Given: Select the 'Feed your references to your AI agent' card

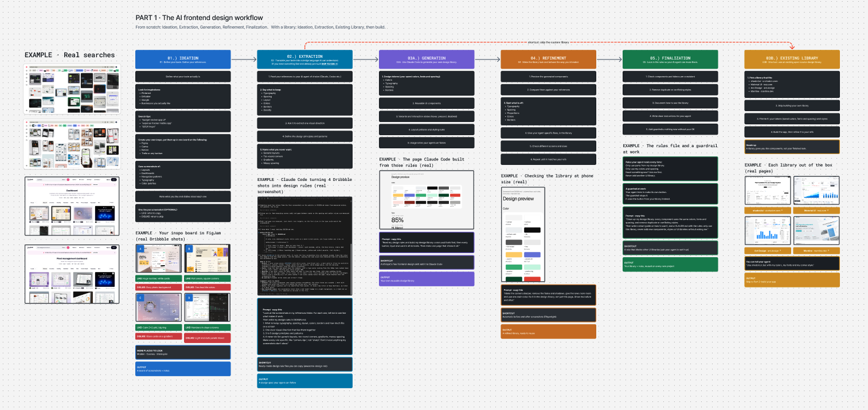Looking at the screenshot, I should 304,76.
